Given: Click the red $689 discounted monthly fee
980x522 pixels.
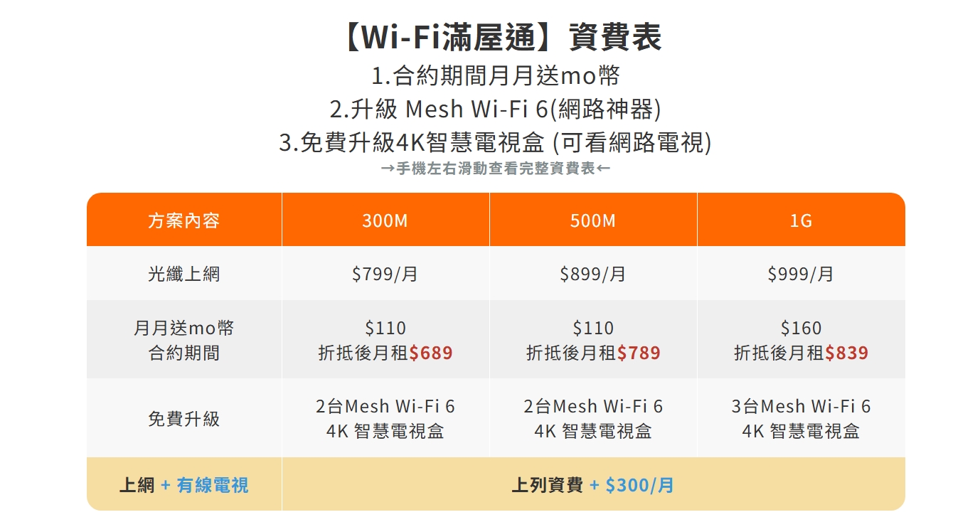Looking at the screenshot, I should coord(431,353).
